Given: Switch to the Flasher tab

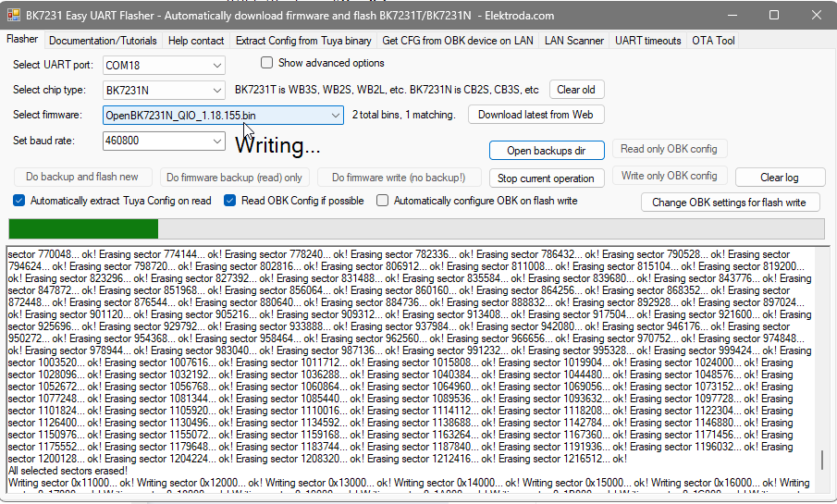Looking at the screenshot, I should coord(22,40).
